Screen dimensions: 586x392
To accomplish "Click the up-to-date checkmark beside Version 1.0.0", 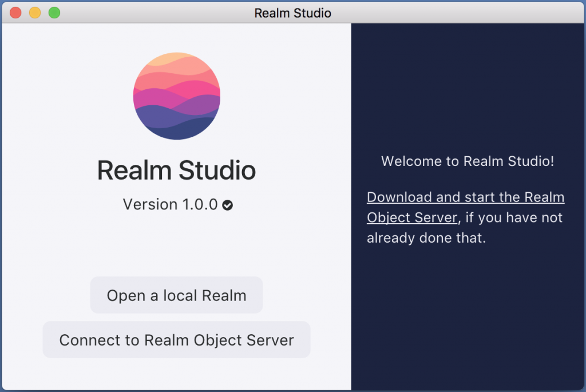I will click(x=227, y=205).
